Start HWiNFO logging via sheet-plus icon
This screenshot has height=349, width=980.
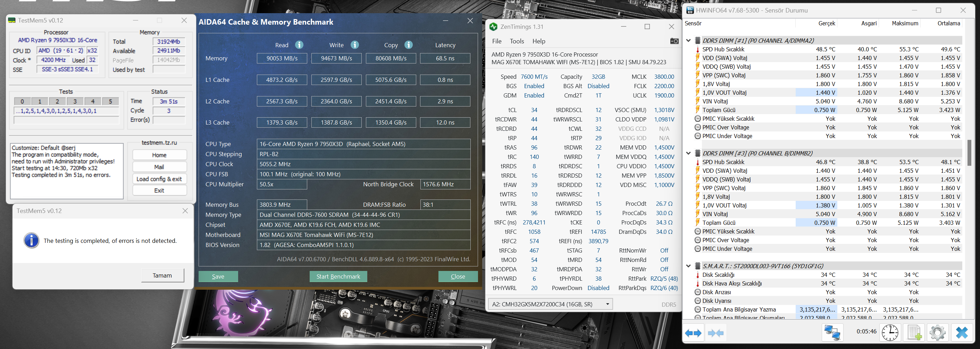914,333
